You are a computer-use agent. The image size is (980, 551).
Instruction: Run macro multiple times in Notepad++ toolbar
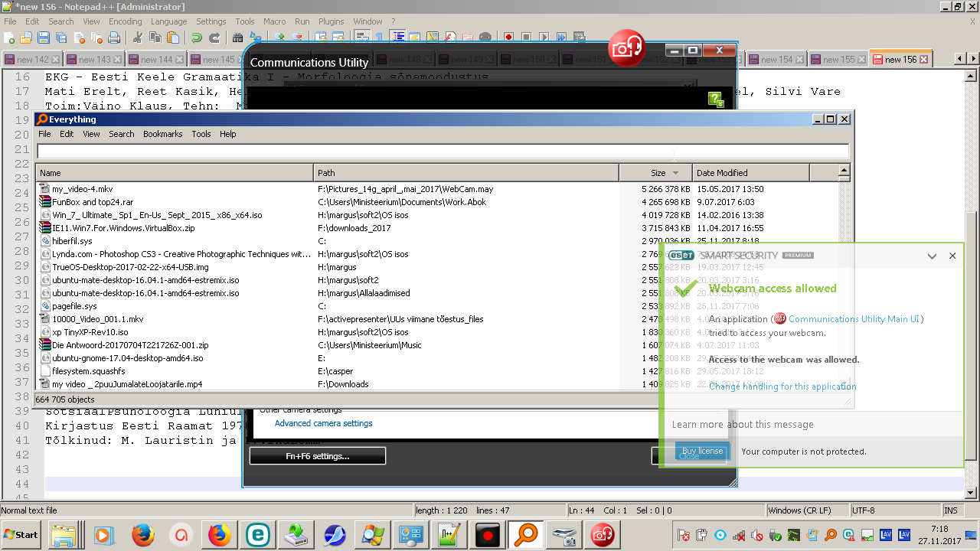tap(561, 37)
